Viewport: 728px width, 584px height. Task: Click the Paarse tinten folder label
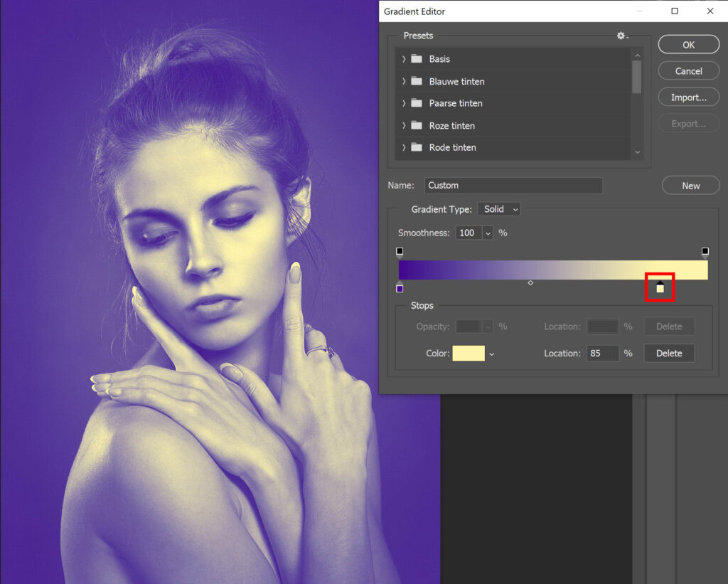pos(456,103)
